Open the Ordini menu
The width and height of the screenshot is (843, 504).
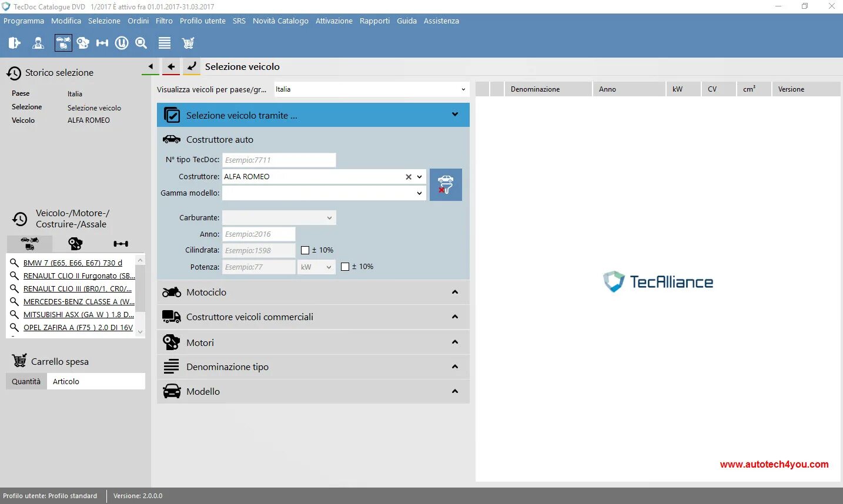tap(138, 21)
